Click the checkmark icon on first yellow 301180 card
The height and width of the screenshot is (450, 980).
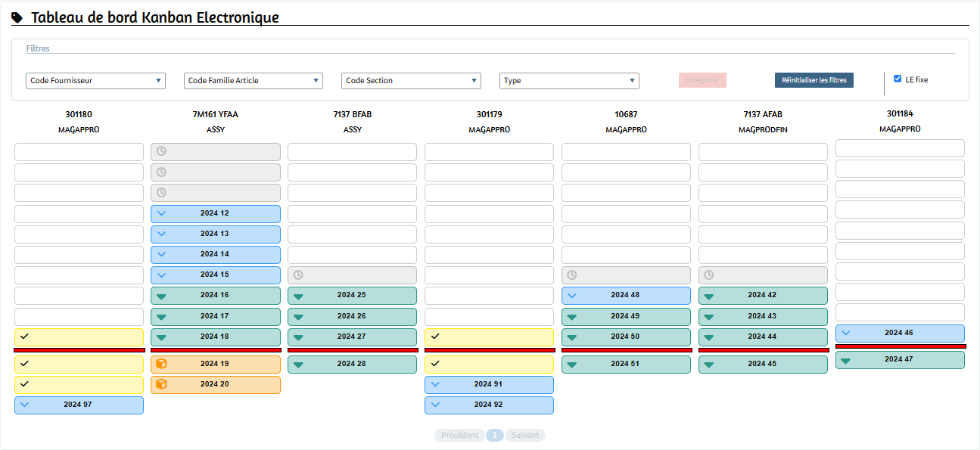tap(24, 337)
